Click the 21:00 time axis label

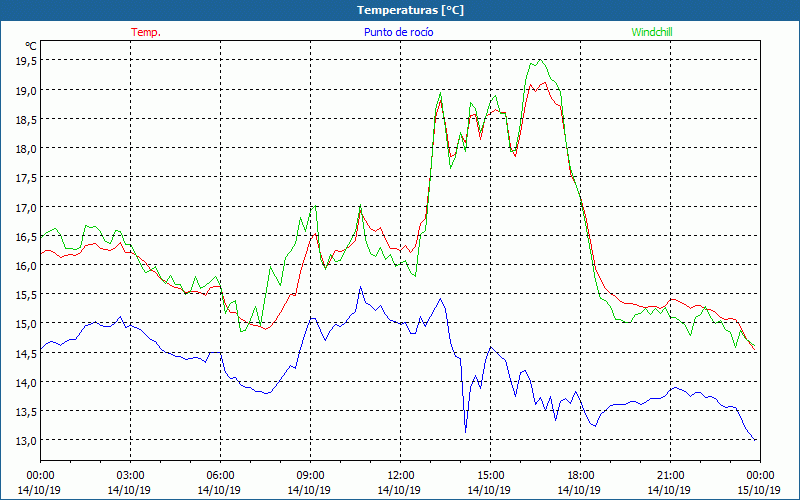point(670,476)
